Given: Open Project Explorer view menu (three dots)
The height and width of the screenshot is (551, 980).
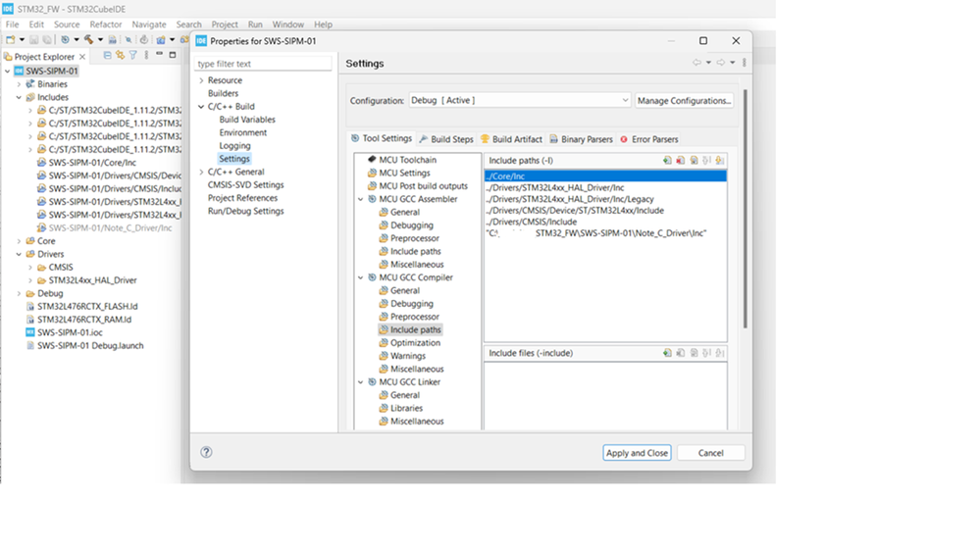Looking at the screenshot, I should pyautogui.click(x=146, y=55).
